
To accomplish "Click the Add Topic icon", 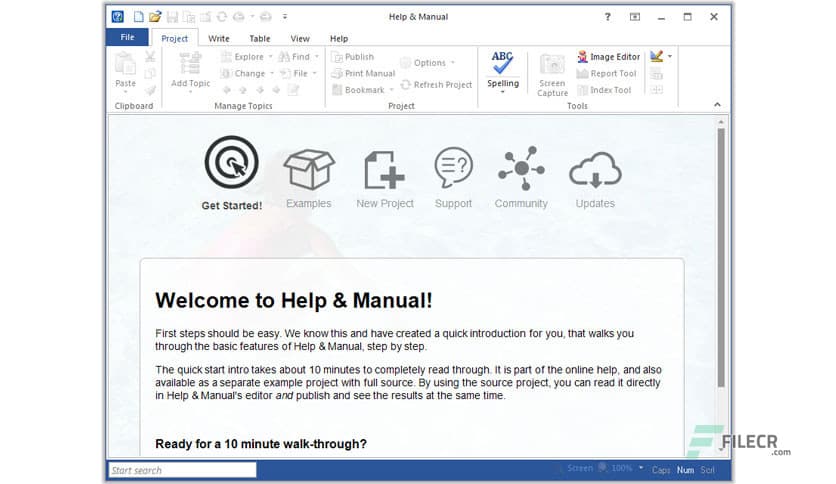I will pos(190,64).
